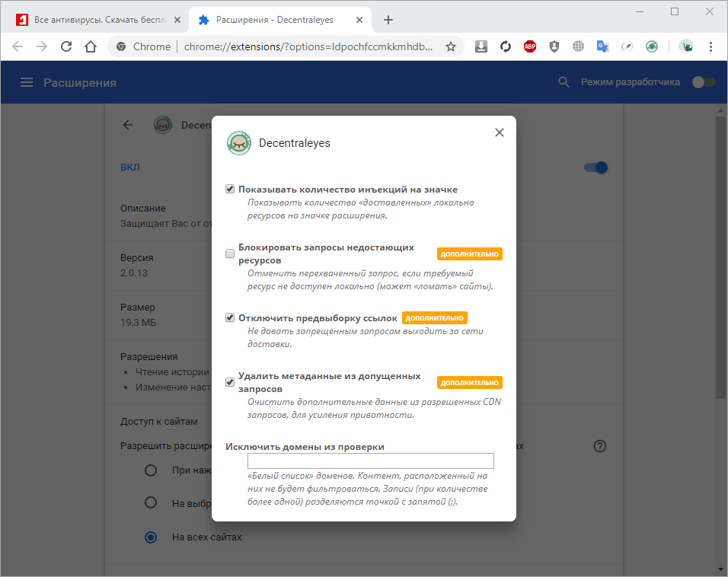Select the На выбранных radio option
Screen dimensions: 728x577
click(151, 502)
